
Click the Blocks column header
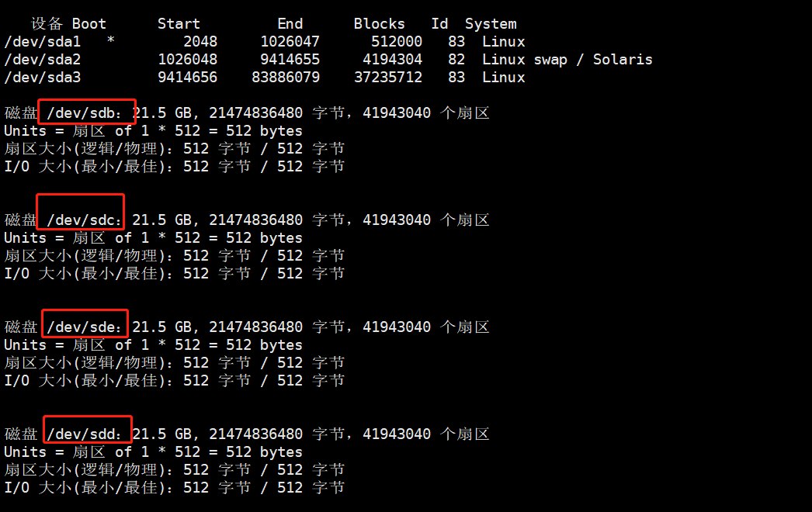point(379,24)
